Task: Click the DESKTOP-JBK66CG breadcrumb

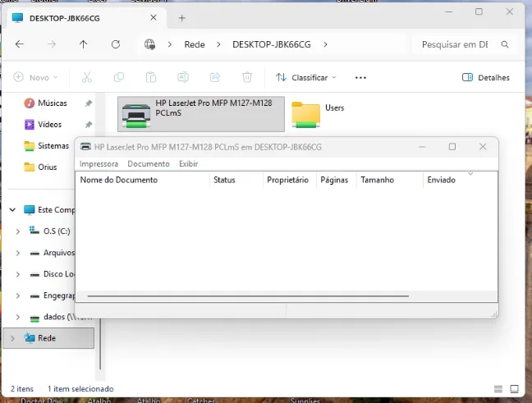Action: point(272,44)
